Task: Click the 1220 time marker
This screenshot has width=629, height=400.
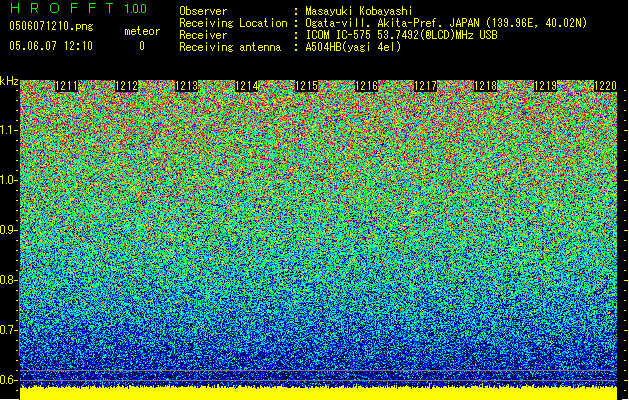Action: [605, 86]
